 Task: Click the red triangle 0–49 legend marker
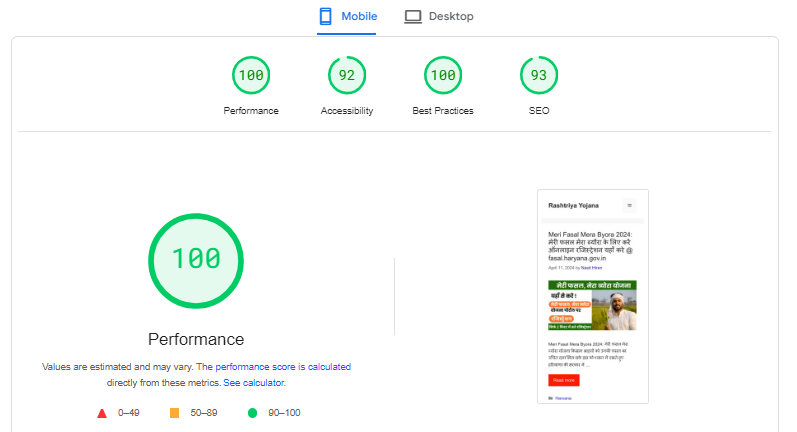click(x=102, y=413)
